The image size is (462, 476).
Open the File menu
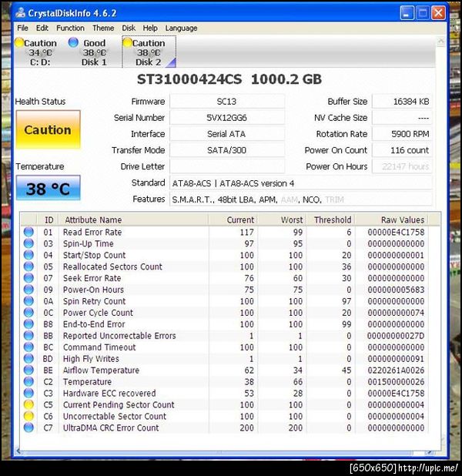[22, 28]
